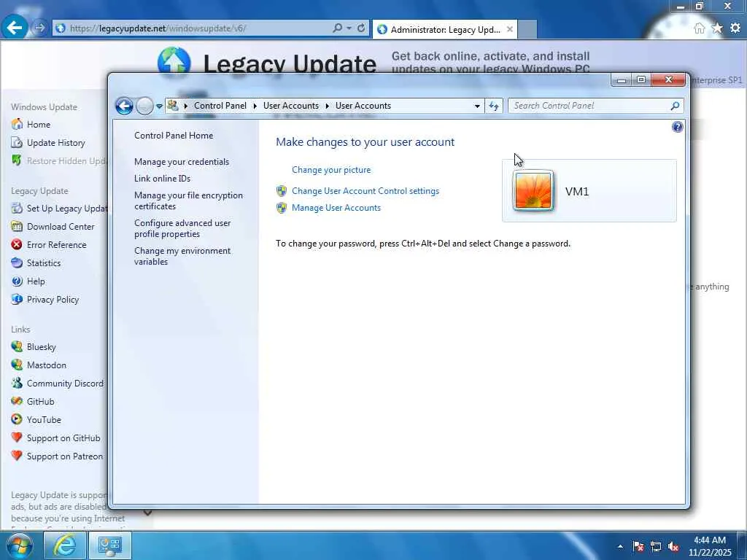This screenshot has width=747, height=560.
Task: Click Control Panel taskbar icon
Action: (x=109, y=545)
